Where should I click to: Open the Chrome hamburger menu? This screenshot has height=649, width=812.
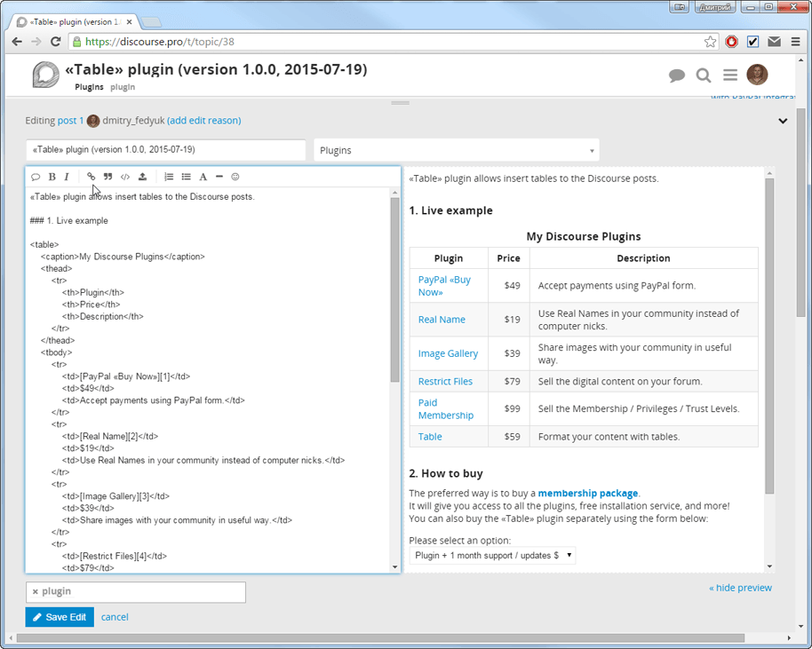click(795, 42)
